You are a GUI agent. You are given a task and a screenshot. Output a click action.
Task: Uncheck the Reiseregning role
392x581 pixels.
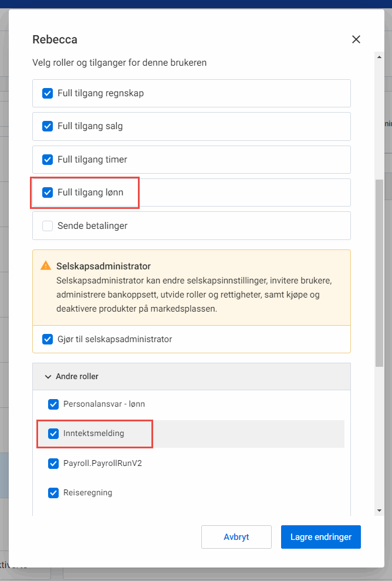click(53, 493)
